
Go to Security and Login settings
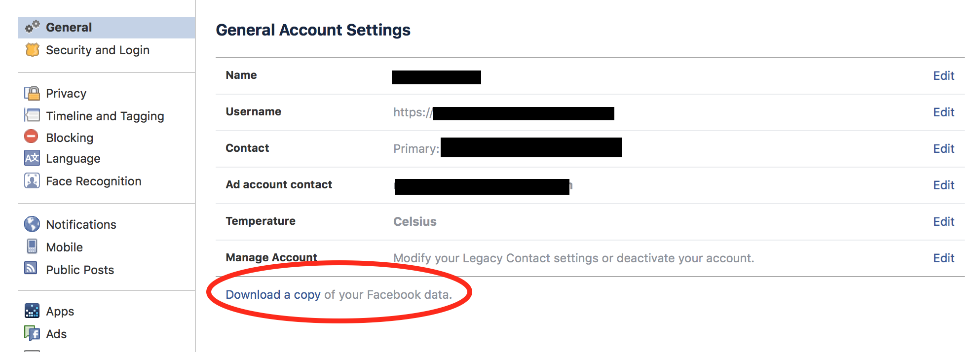98,50
